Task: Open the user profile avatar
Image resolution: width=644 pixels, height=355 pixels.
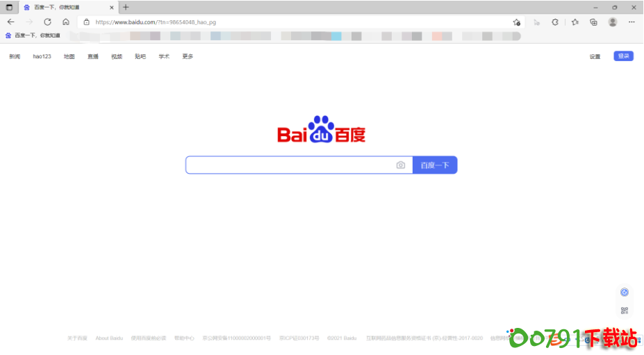Action: [612, 22]
